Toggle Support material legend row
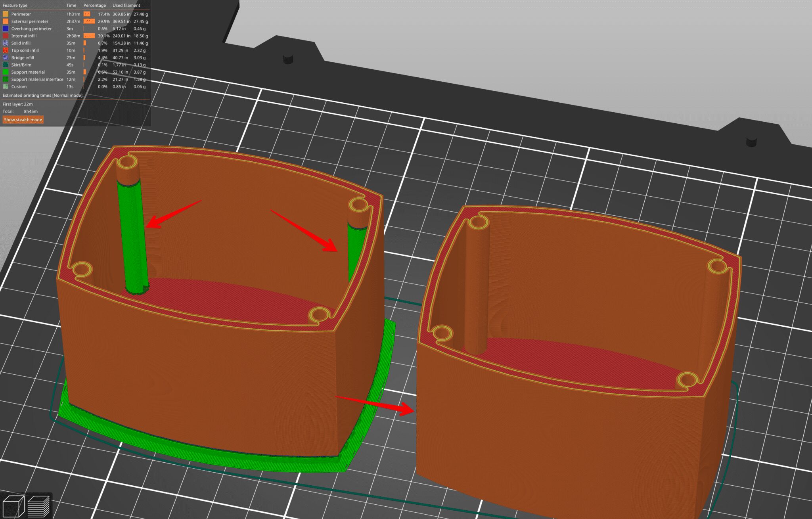The image size is (812, 519). coord(75,72)
